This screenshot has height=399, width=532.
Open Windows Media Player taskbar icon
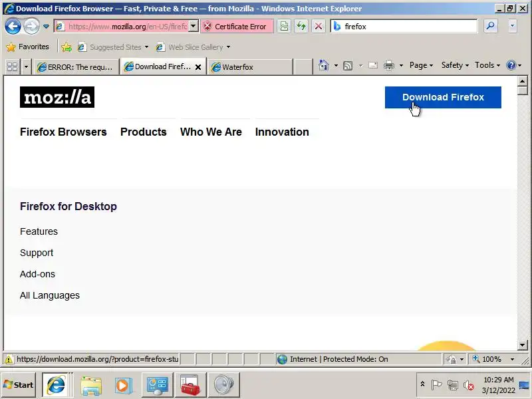click(122, 386)
